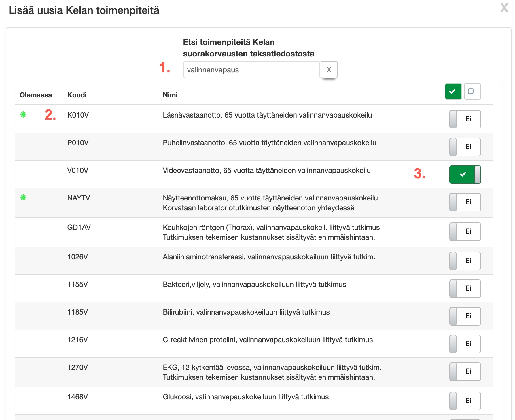
Task: Click the Koodi column header
Action: (x=77, y=95)
